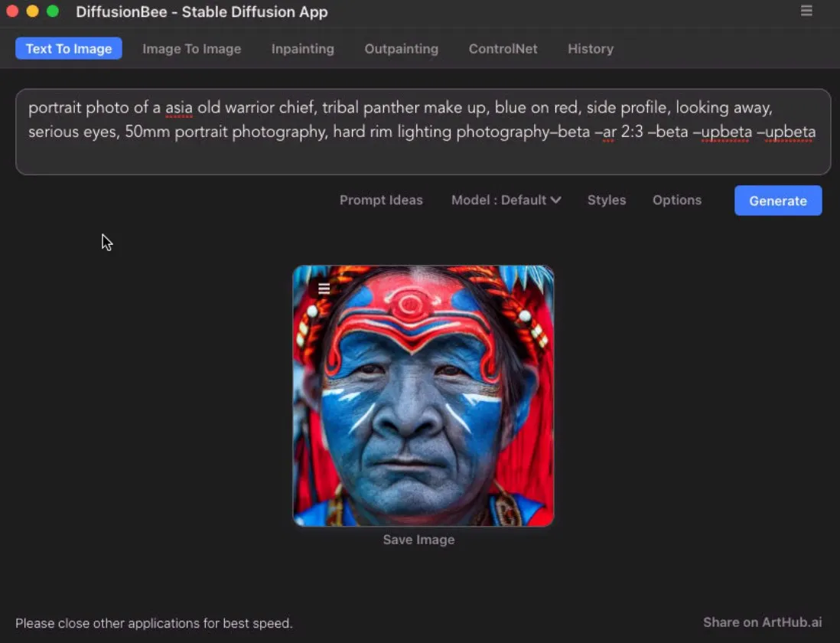Open the Styles menu

(x=606, y=201)
